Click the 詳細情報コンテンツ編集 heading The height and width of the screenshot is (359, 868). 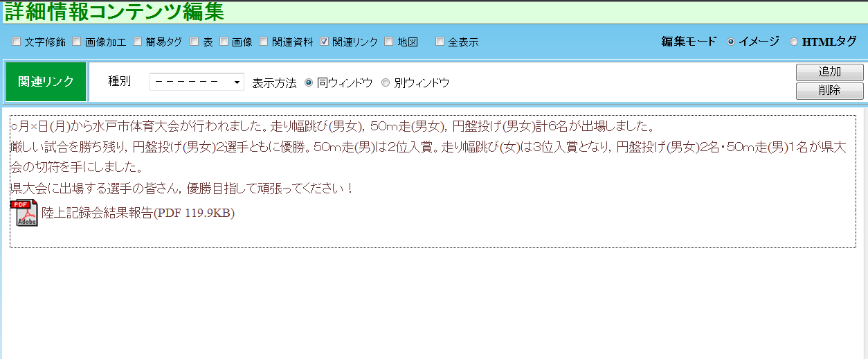click(x=114, y=11)
